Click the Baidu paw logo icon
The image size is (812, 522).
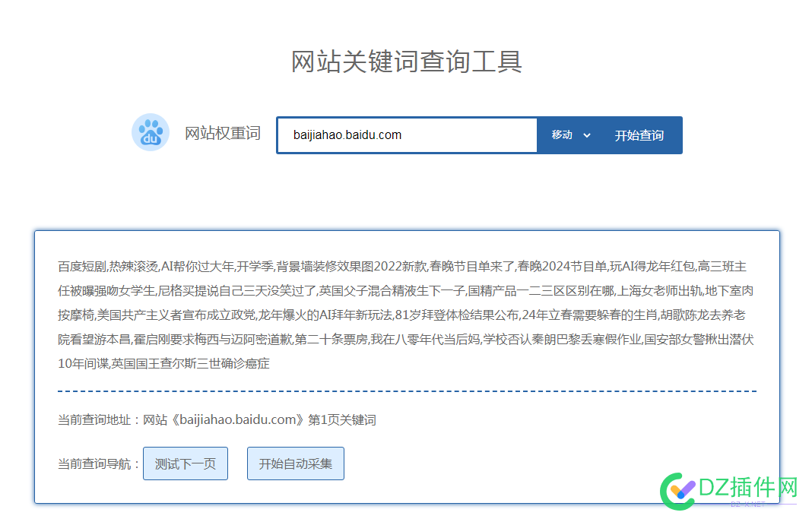[x=151, y=132]
